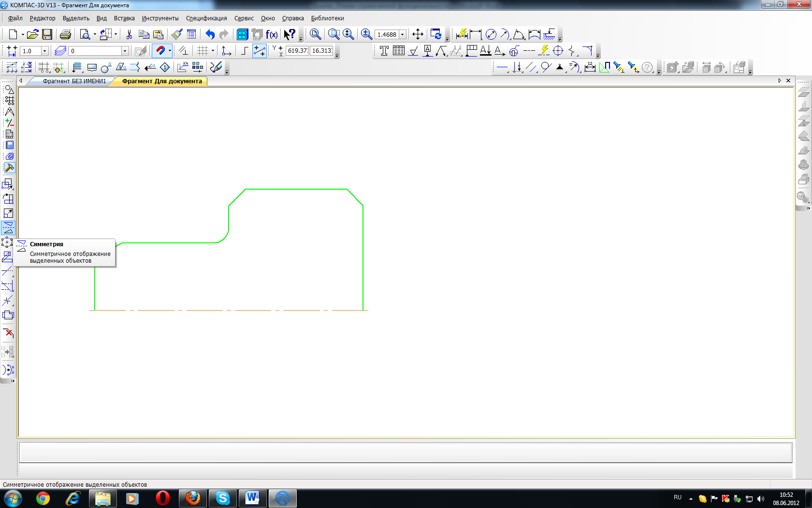812x508 pixels.
Task: Open the Geometry panel in left sidebar
Action: [9, 90]
